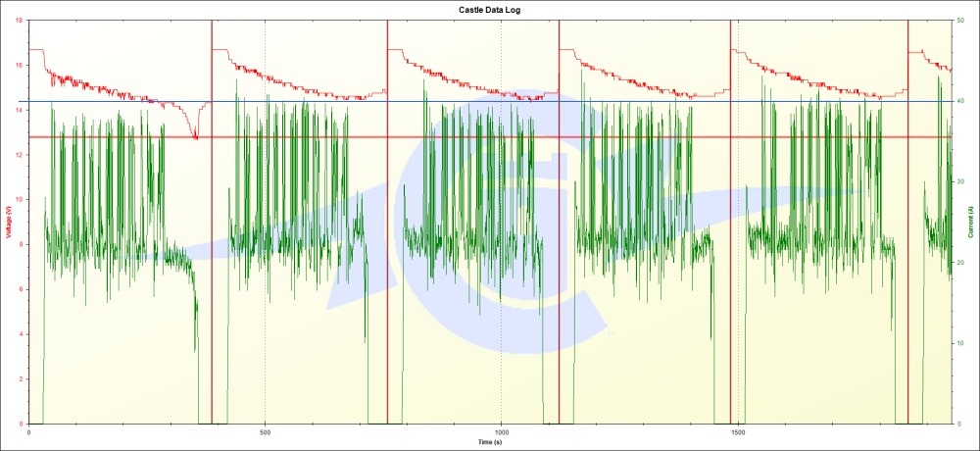Click the "Voltage (V)" left axis label
Screen dimensions: 980x451
coord(9,222)
